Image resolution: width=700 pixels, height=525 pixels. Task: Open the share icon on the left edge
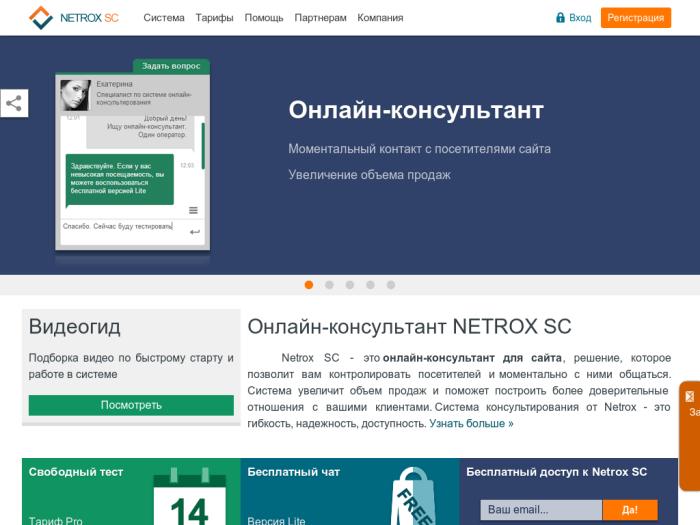pyautogui.click(x=14, y=103)
